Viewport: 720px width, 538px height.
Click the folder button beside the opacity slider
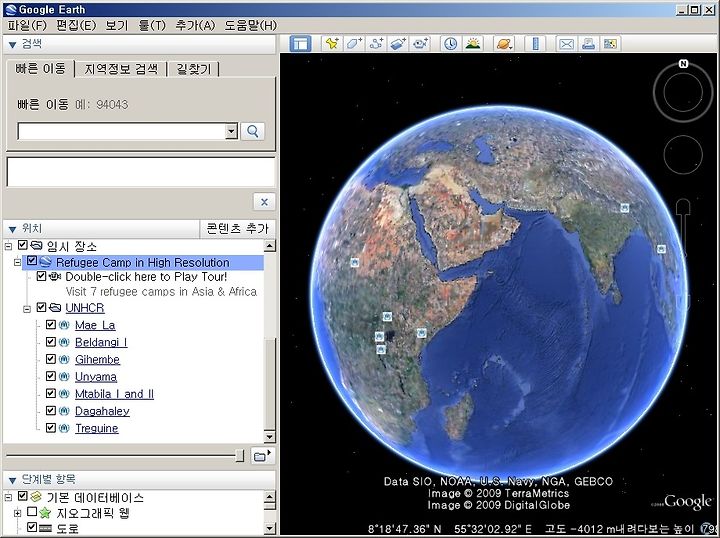click(x=263, y=456)
